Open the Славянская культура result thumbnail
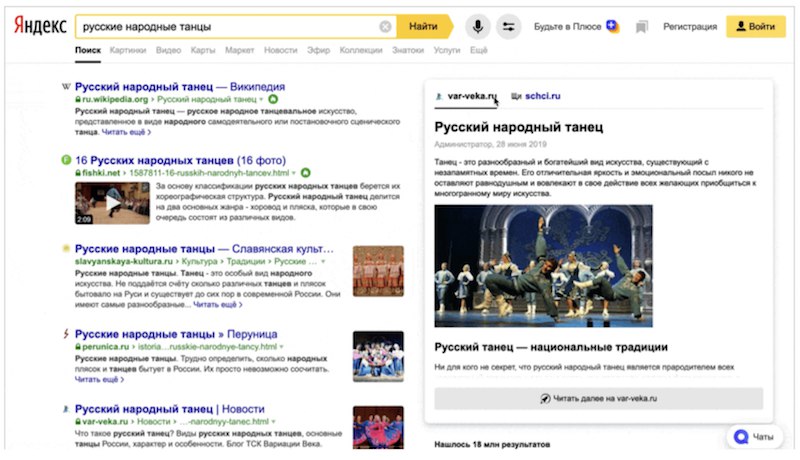Viewport: 800px width, 460px height. tap(378, 271)
